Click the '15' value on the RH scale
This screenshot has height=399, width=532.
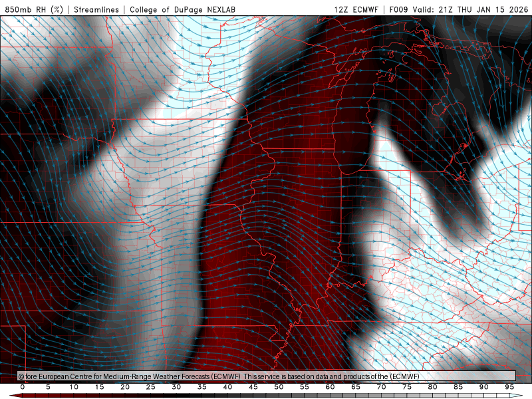pos(99,387)
